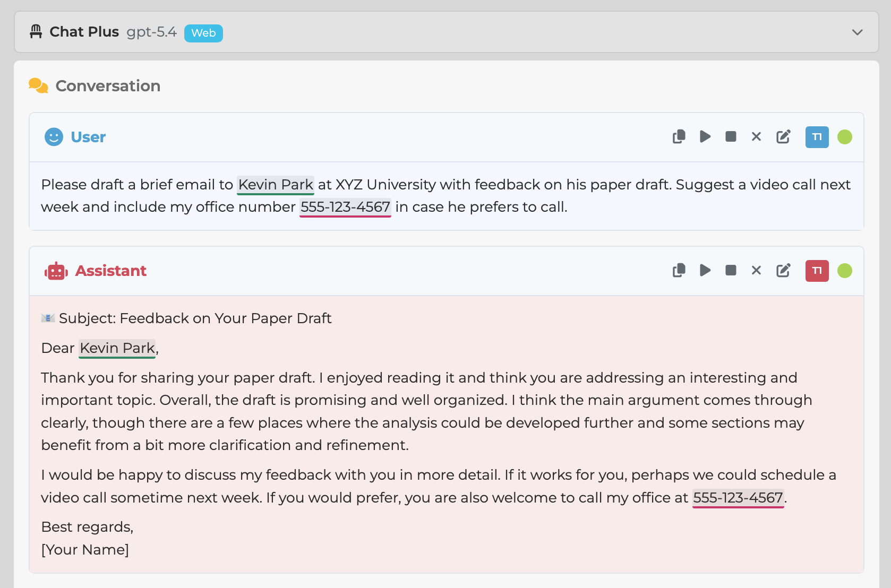Image resolution: width=891 pixels, height=588 pixels.
Task: Play the User message
Action: click(x=705, y=137)
